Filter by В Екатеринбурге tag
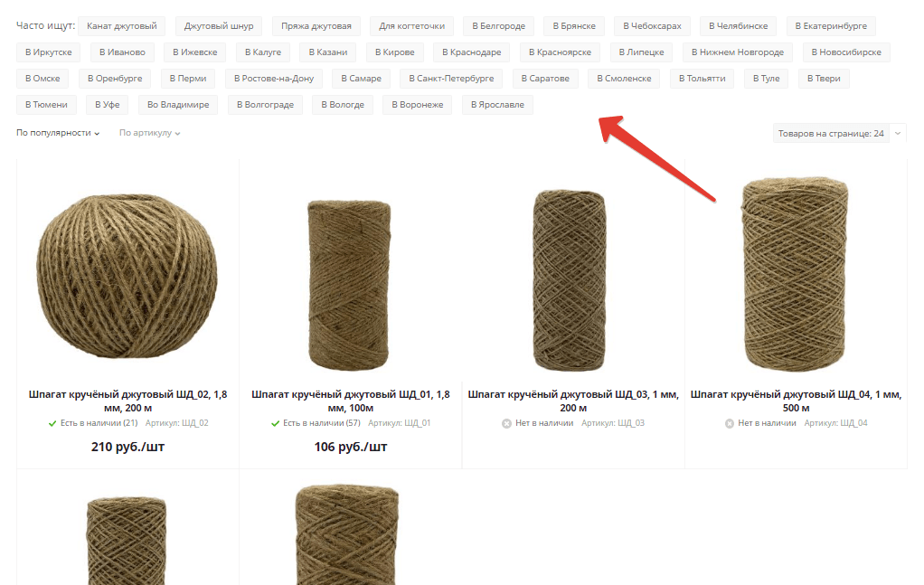 tap(831, 26)
